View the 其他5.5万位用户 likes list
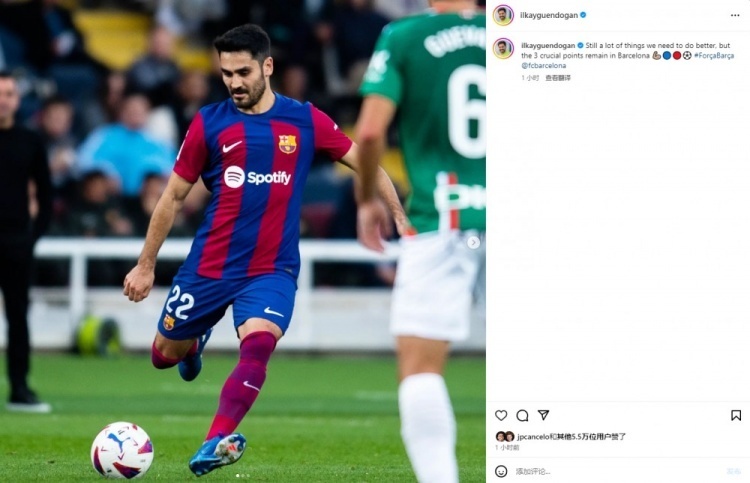The height and width of the screenshot is (483, 750). 584,436
